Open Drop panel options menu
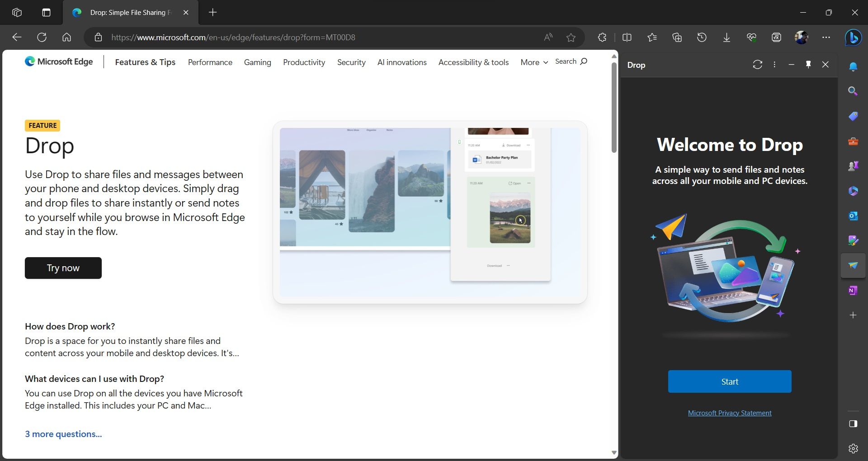 (774, 65)
